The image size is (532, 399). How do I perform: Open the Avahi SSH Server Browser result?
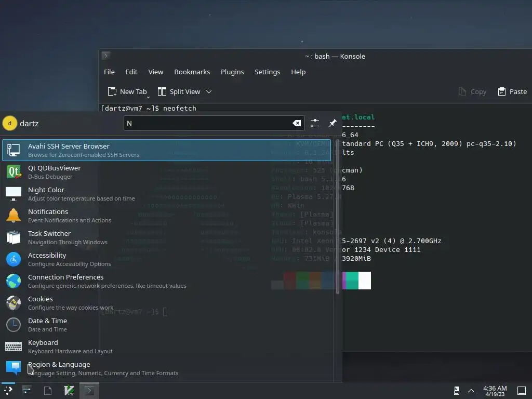pyautogui.click(x=166, y=150)
